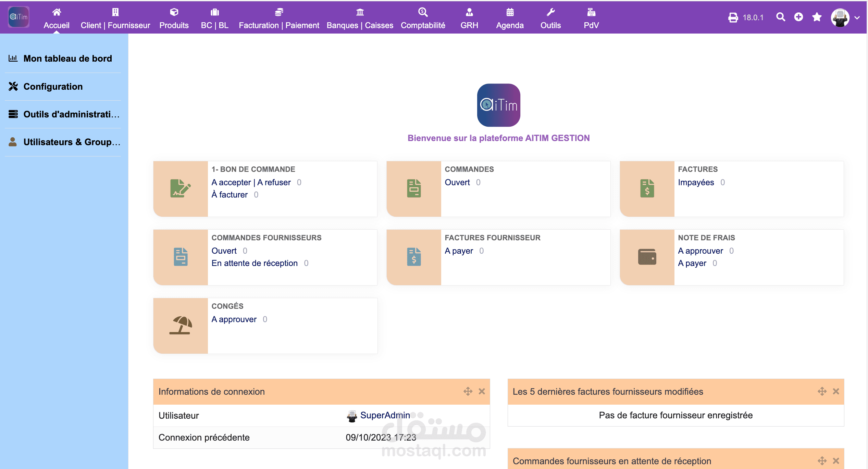
Task: Click the Congés beach umbrella icon
Action: (181, 325)
